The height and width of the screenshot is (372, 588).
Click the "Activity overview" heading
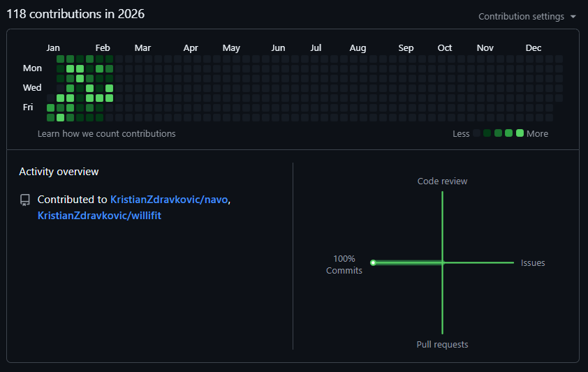(x=59, y=172)
